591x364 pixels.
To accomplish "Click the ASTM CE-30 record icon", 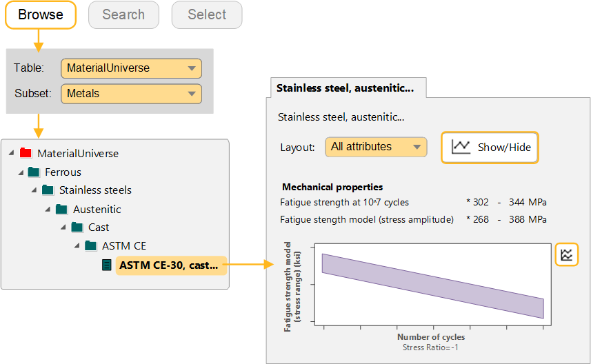I will (106, 265).
